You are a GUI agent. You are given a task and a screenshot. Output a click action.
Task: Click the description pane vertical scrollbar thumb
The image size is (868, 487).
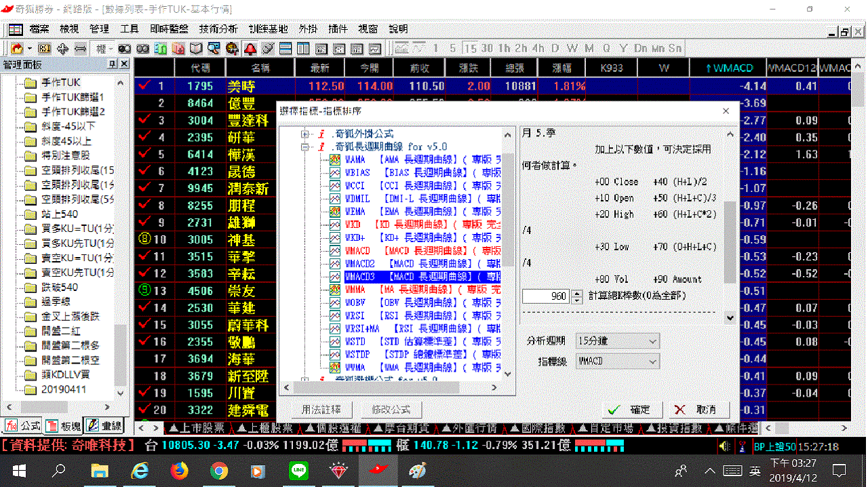[730, 242]
